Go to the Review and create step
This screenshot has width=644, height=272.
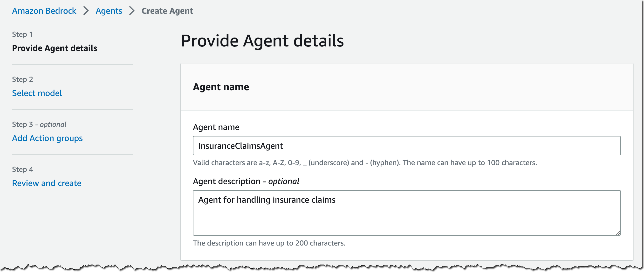click(47, 183)
